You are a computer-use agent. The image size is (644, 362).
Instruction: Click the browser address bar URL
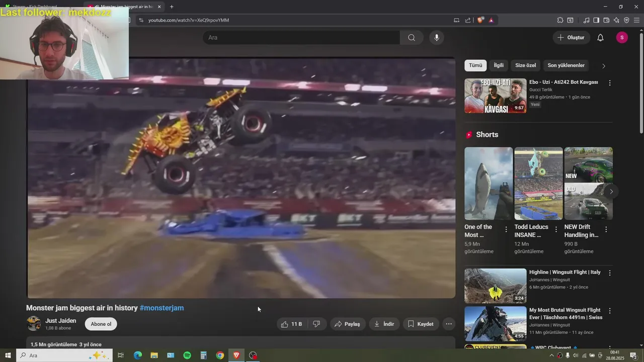pyautogui.click(x=189, y=20)
